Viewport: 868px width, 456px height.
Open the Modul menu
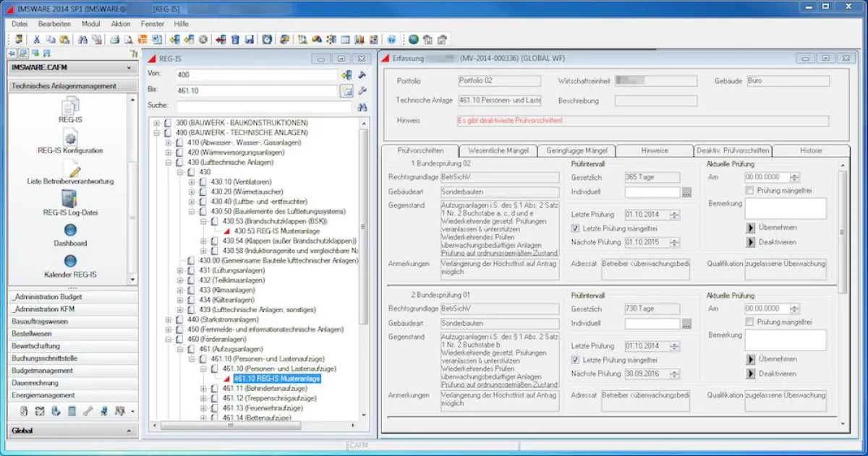coord(90,23)
